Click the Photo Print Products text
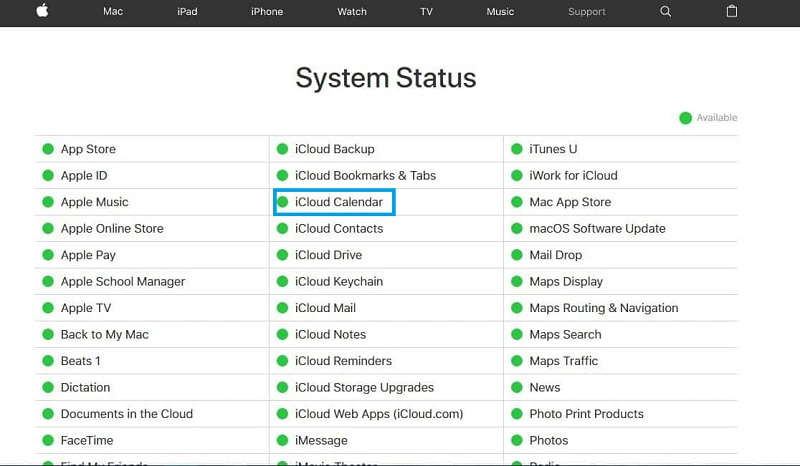 587,414
